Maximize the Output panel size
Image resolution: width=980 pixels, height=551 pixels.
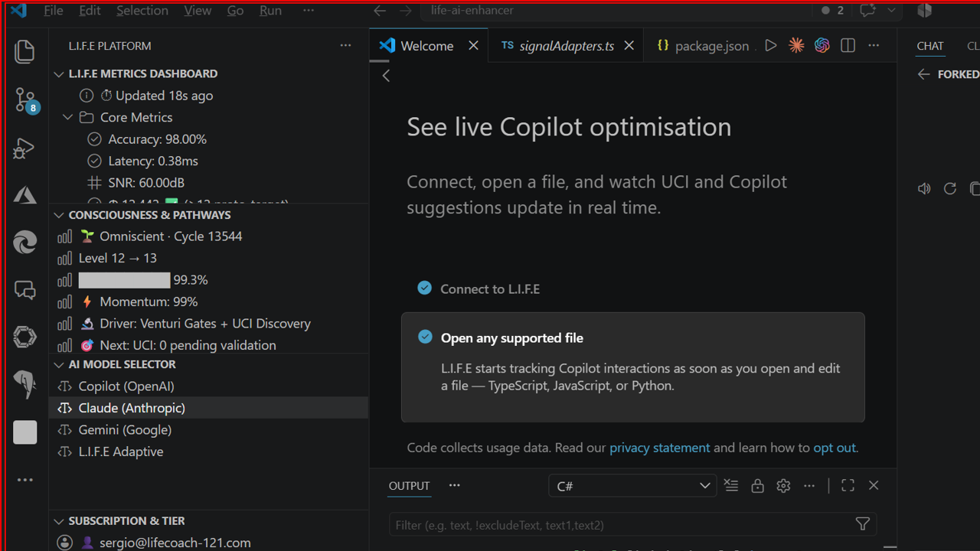[x=848, y=485]
